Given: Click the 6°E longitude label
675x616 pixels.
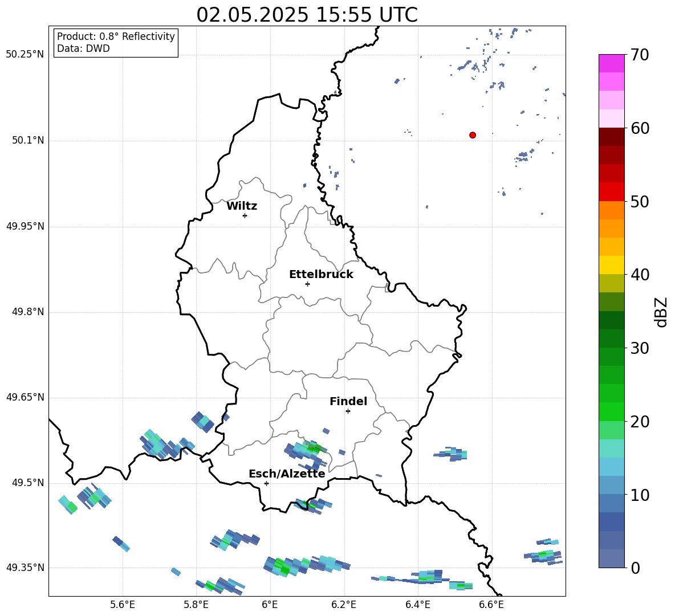Looking at the screenshot, I should [x=270, y=605].
